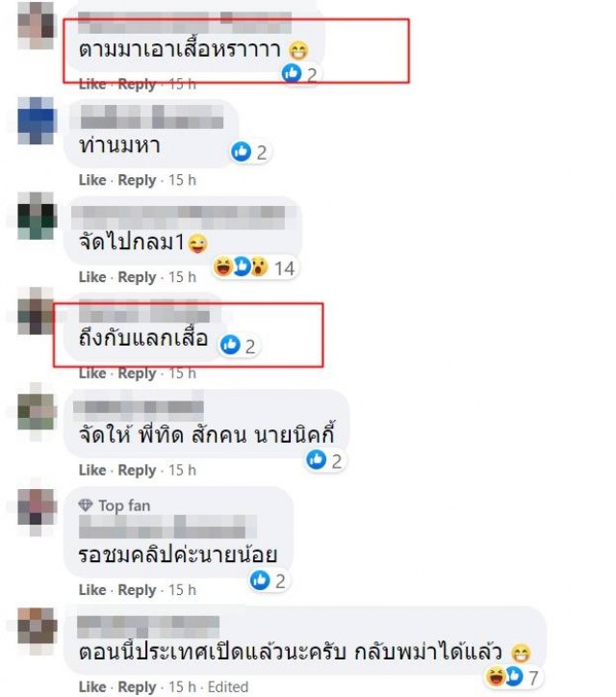This screenshot has height=697, width=616.
Task: Open reaction icons on the last comment
Action: coord(504,676)
